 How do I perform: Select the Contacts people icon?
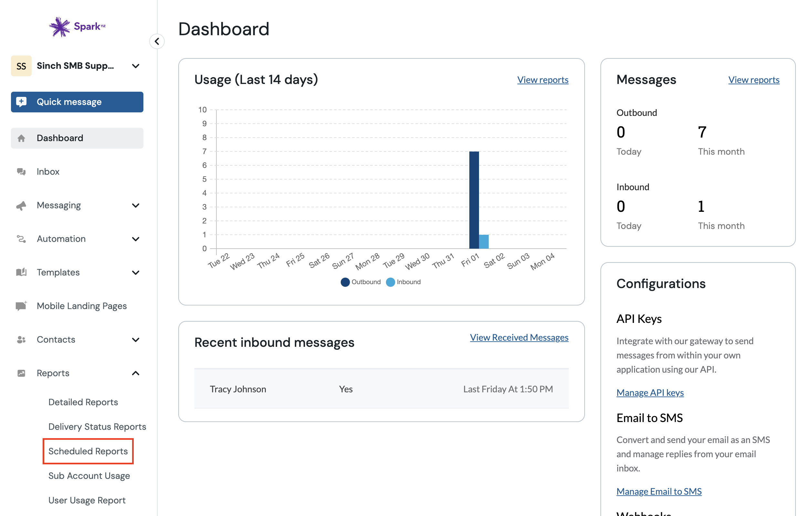click(x=21, y=339)
